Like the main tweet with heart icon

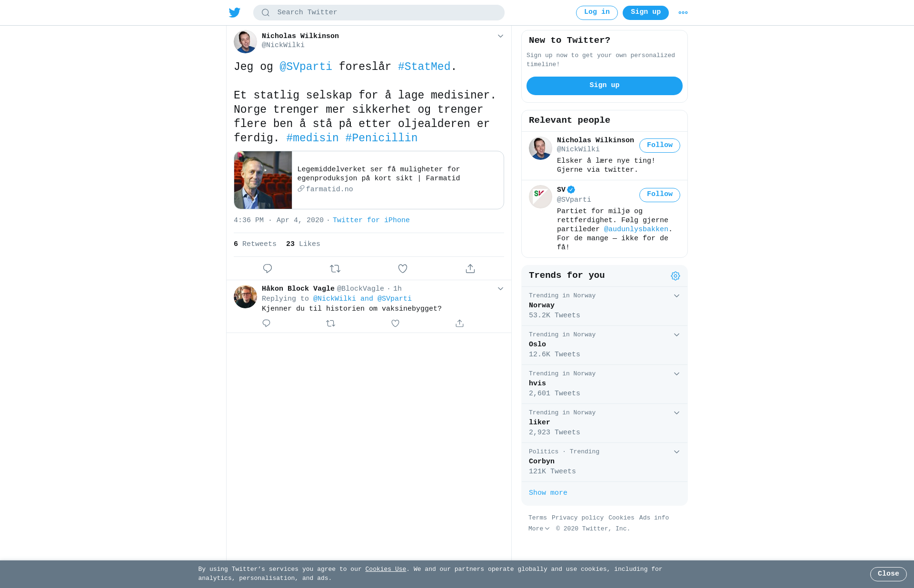403,269
